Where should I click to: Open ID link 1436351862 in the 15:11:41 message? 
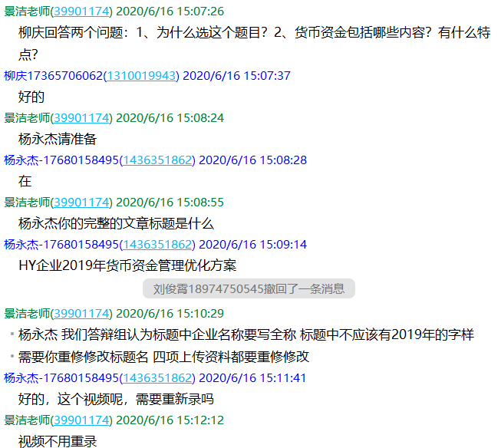click(x=157, y=378)
